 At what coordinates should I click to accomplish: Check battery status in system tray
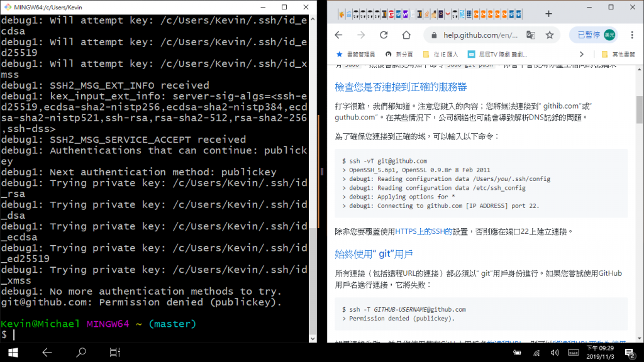(517, 353)
